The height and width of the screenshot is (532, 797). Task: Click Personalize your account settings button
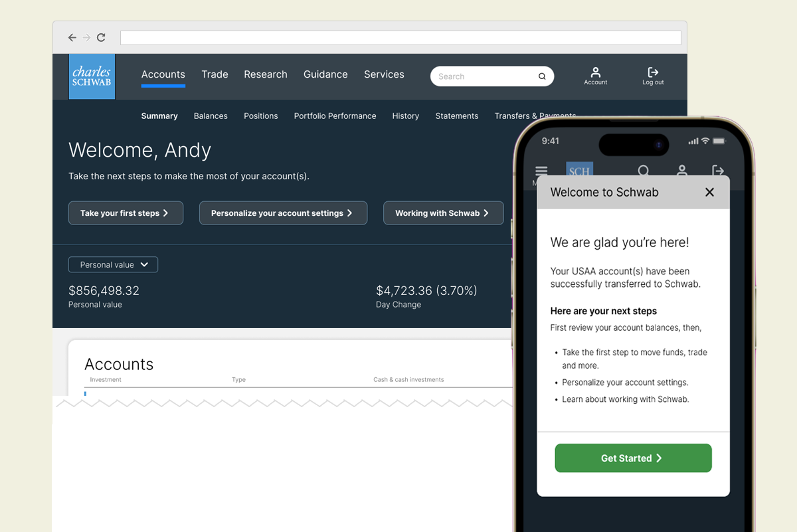click(283, 213)
